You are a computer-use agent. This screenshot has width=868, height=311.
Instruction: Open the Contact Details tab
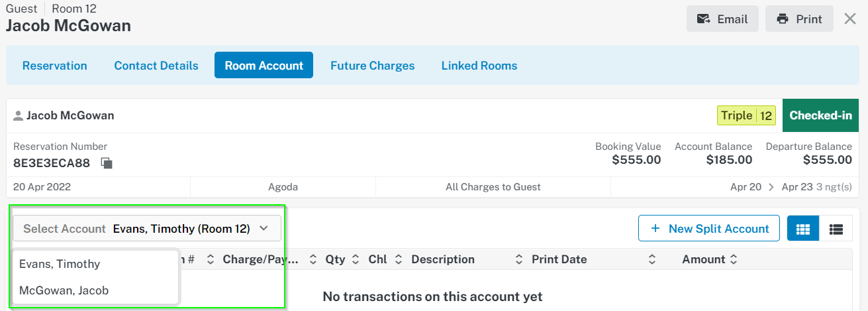[156, 66]
